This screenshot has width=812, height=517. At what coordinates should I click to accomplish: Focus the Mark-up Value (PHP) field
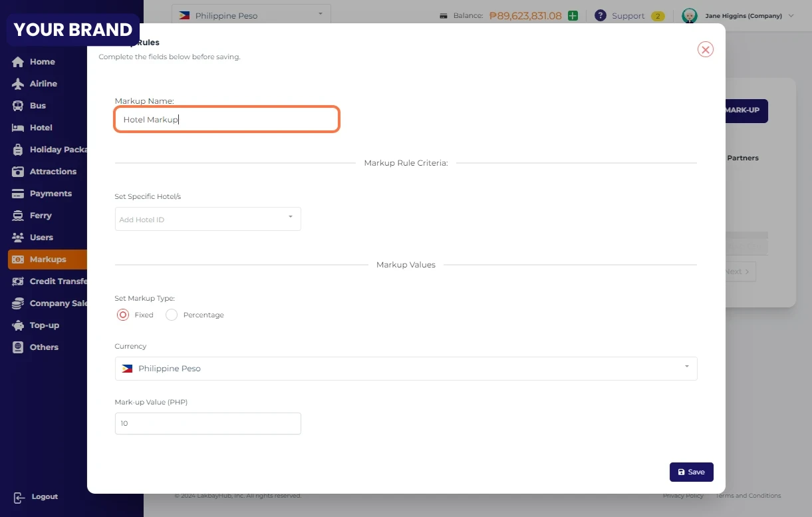207,423
